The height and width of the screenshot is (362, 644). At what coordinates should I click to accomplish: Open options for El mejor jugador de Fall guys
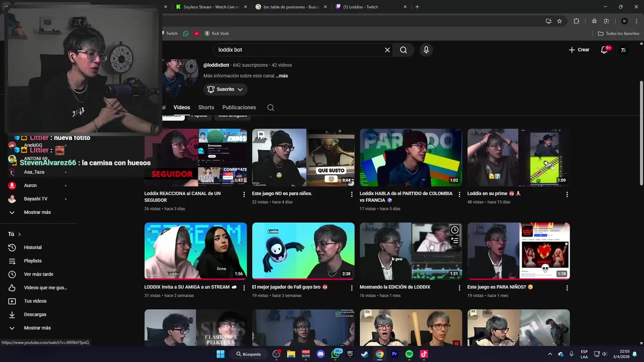click(x=352, y=288)
